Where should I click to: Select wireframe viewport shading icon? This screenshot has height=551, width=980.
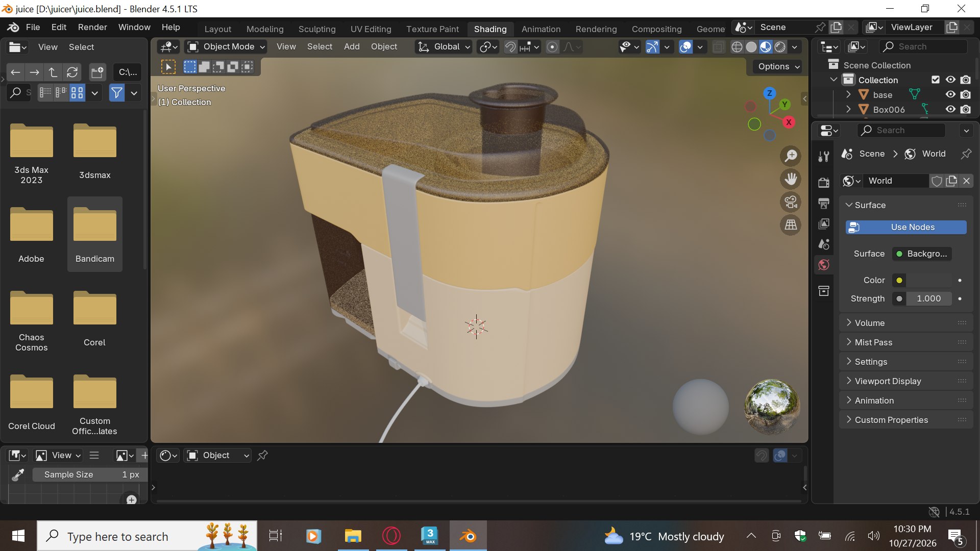737,47
